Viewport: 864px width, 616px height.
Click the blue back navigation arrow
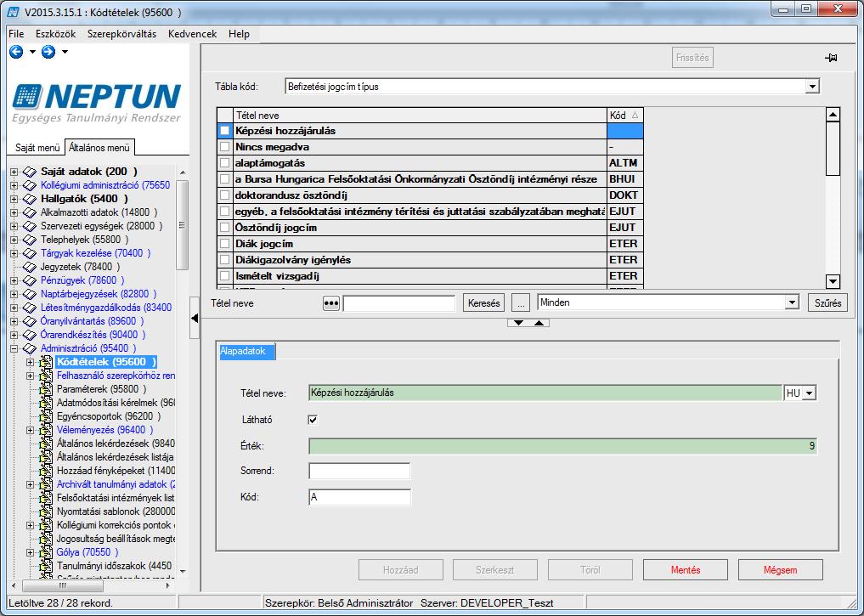[x=16, y=52]
